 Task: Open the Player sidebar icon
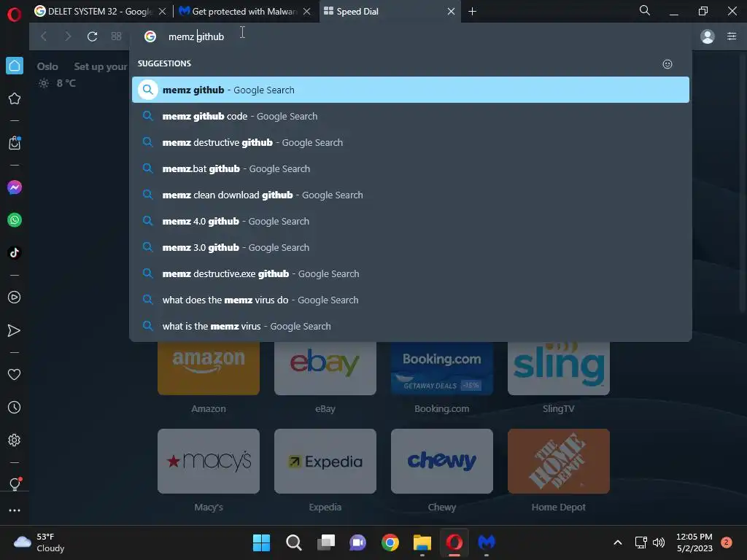15,297
